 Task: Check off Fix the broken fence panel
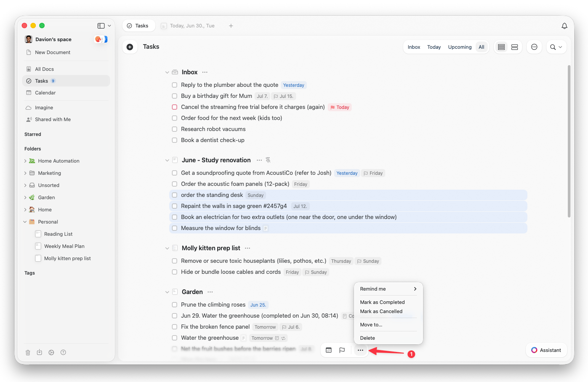(x=175, y=327)
